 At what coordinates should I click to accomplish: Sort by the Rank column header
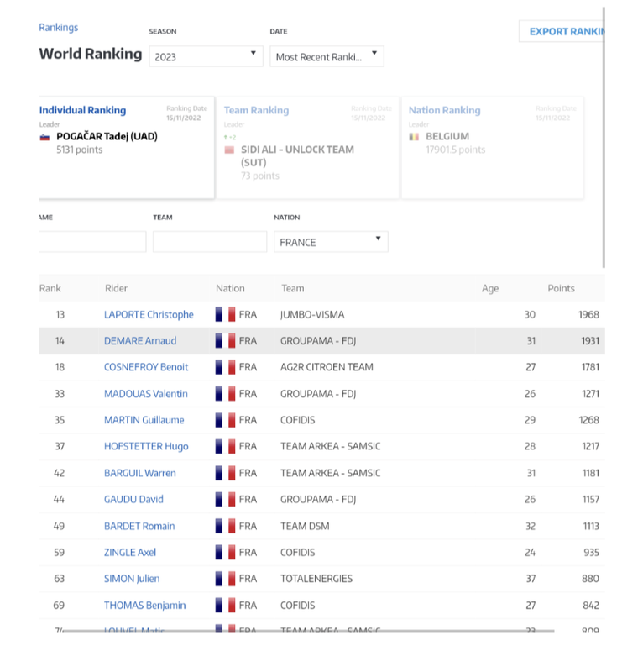click(50, 288)
